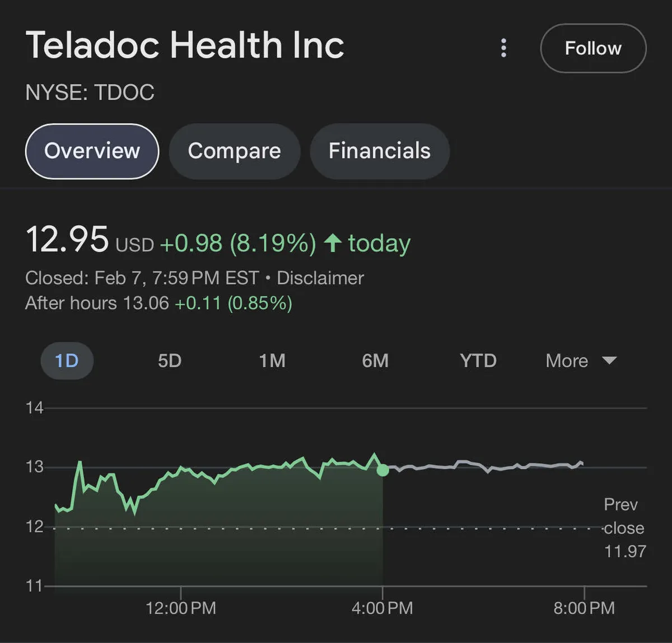Screen dimensions: 672x643
Task: Click the green closing price dot on chart
Action: coord(382,470)
